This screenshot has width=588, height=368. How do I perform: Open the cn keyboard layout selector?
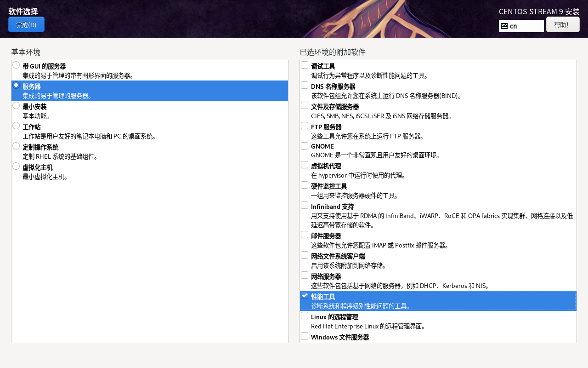[x=521, y=26]
